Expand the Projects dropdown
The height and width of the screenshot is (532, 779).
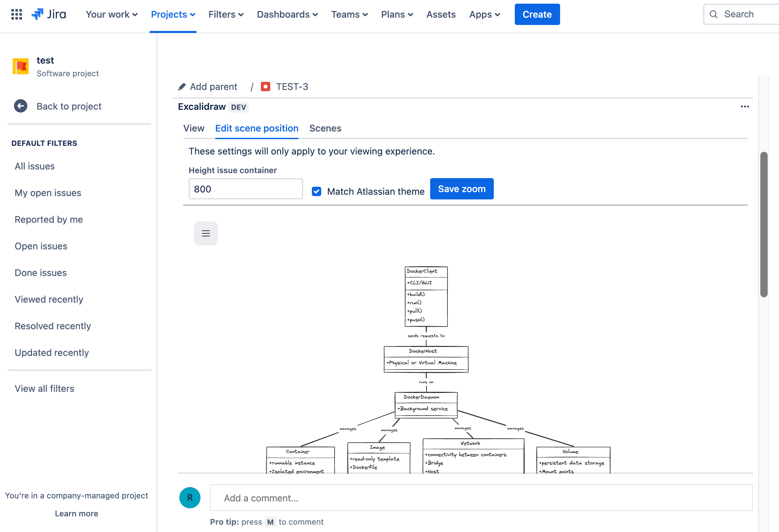[173, 14]
